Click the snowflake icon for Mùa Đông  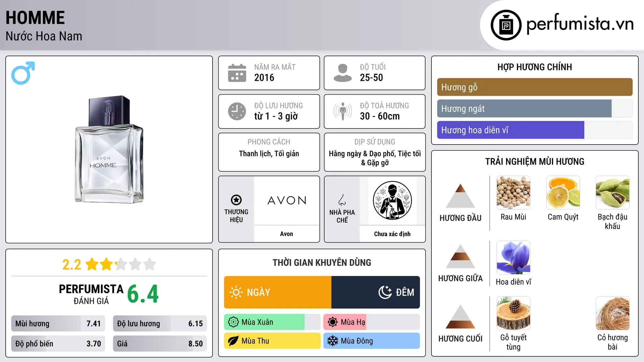tap(333, 341)
